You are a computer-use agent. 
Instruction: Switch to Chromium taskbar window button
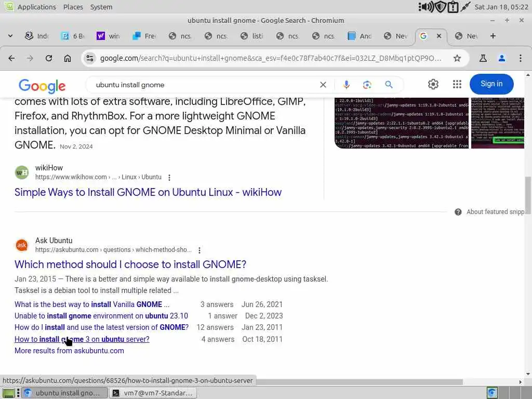[64, 393]
